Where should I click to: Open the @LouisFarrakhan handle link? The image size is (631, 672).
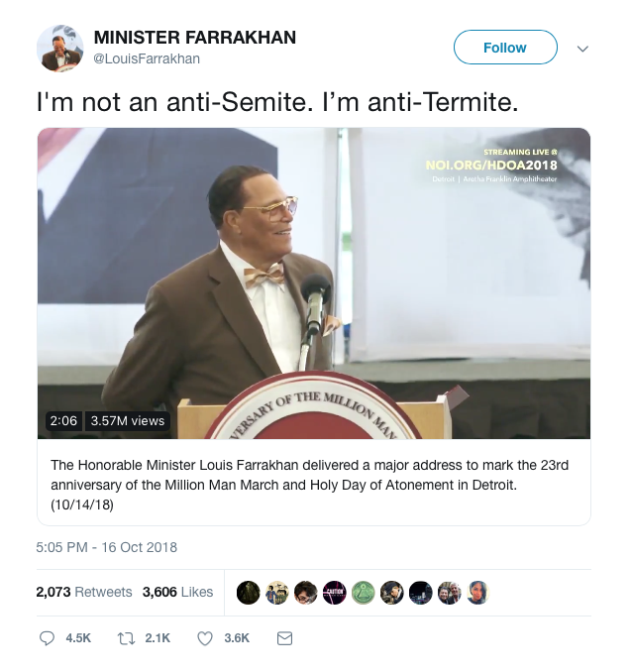[147, 58]
